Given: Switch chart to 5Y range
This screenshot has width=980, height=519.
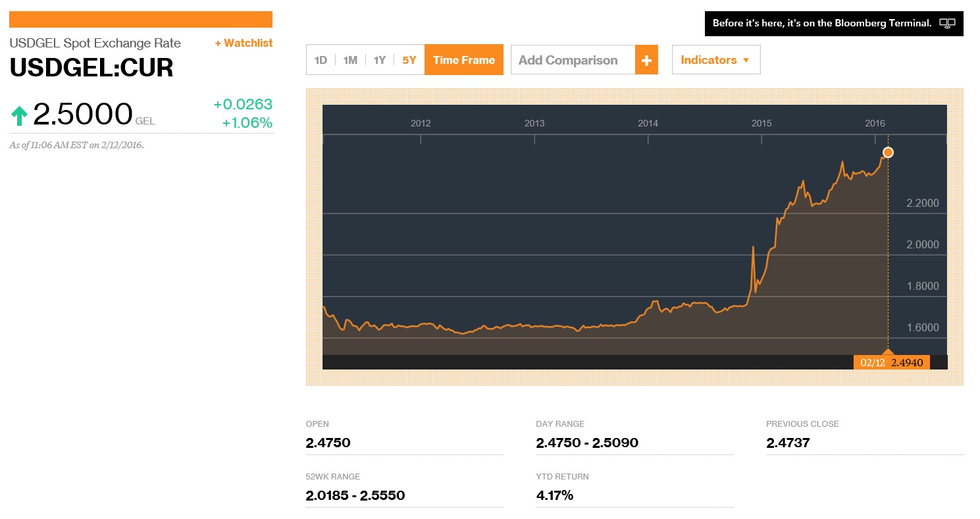Looking at the screenshot, I should coord(409,60).
